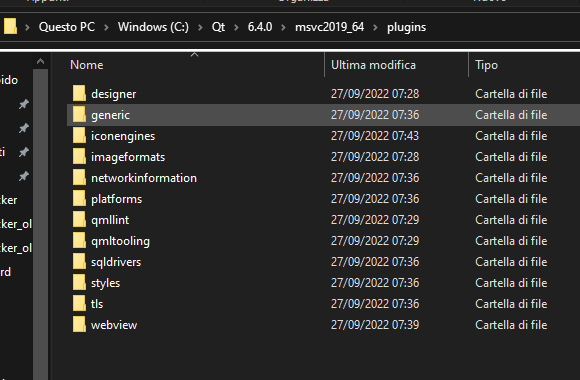
Task: Select the generic folder icon
Action: 79,114
